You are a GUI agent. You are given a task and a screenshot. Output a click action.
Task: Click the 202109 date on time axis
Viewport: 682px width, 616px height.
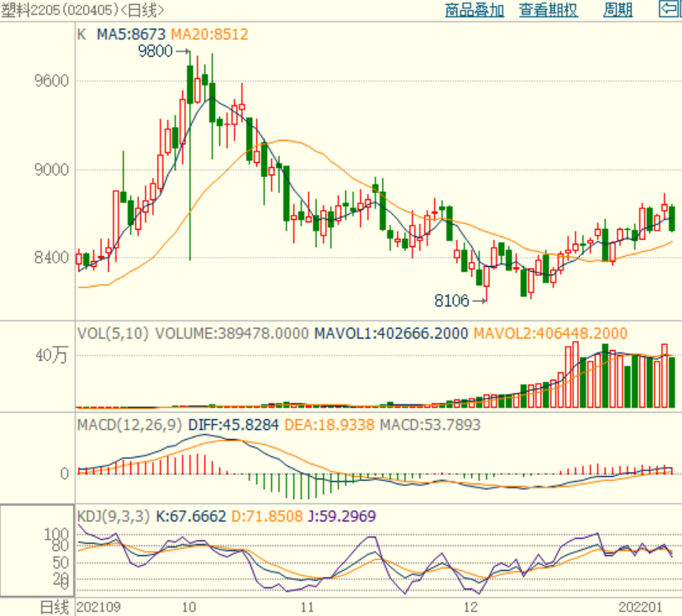[97, 607]
